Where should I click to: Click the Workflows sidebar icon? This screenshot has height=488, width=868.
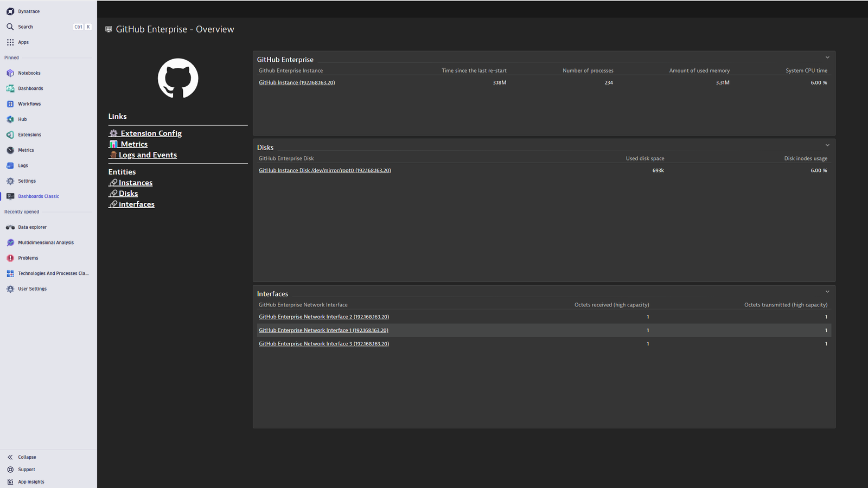click(x=10, y=104)
